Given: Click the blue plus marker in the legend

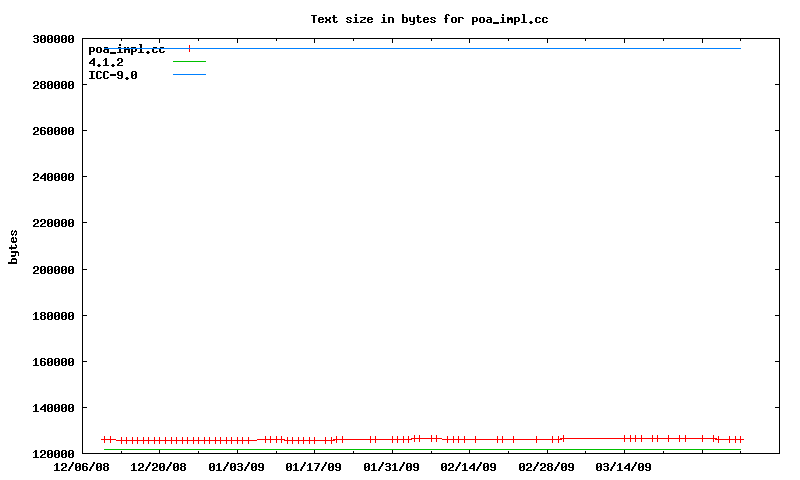Looking at the screenshot, I should pyautogui.click(x=189, y=49).
